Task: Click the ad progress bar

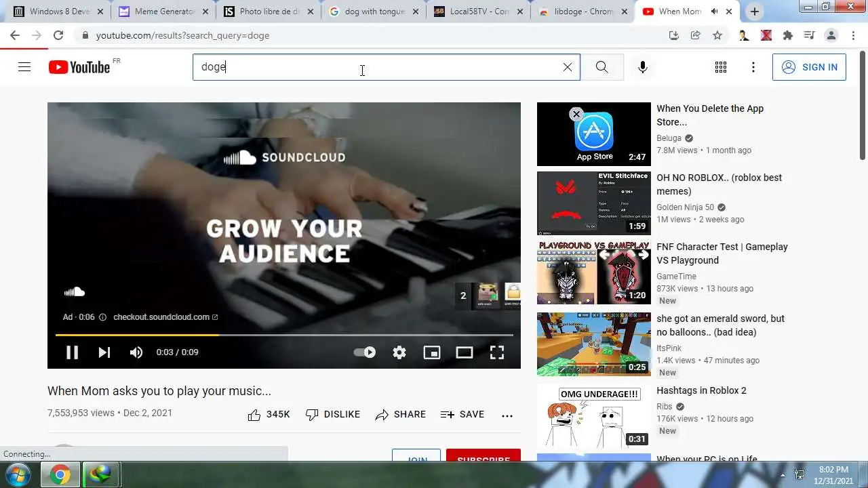Action: (284, 335)
